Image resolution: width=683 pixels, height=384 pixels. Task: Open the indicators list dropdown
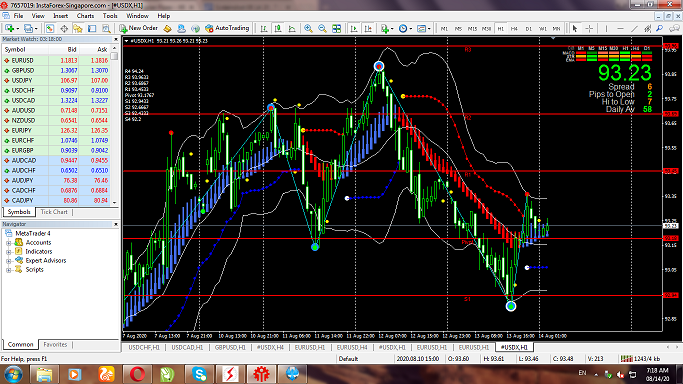coord(387,28)
